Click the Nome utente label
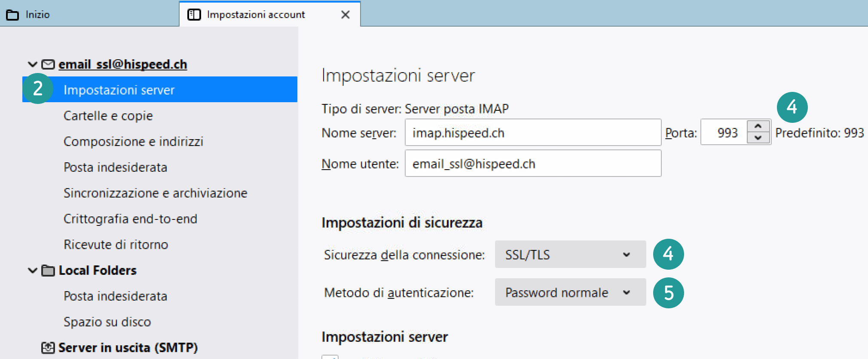 (x=360, y=164)
